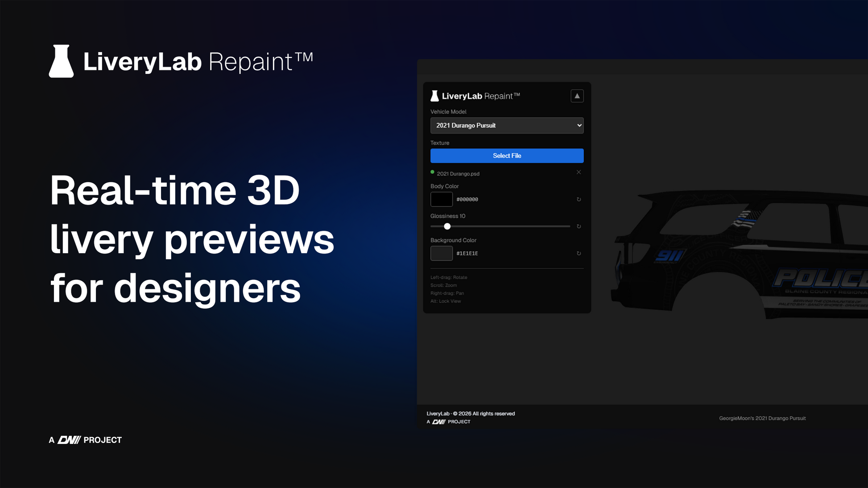Open the Vehicle Model dropdown
Image resolution: width=868 pixels, height=488 pixels.
(507, 126)
